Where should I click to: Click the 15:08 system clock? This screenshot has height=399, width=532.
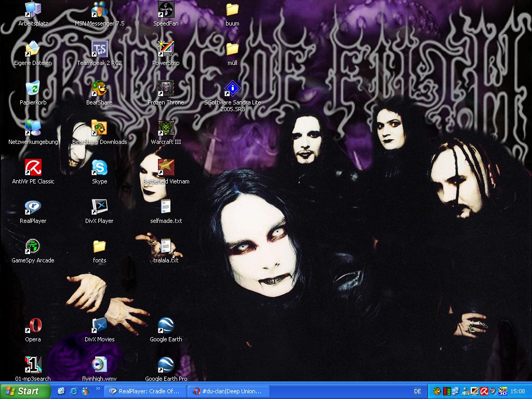click(518, 391)
